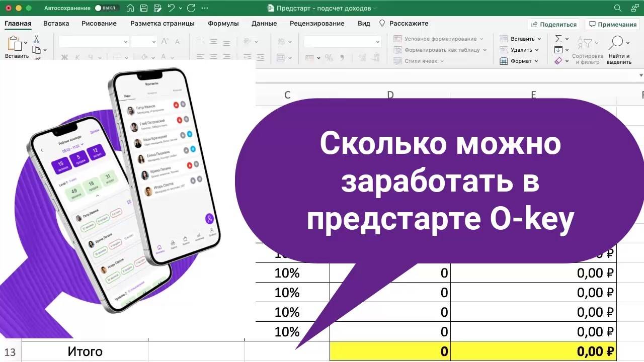Screen dimensions: 644x362
Task: Click the Home icon in title bar
Action: tap(130, 8)
